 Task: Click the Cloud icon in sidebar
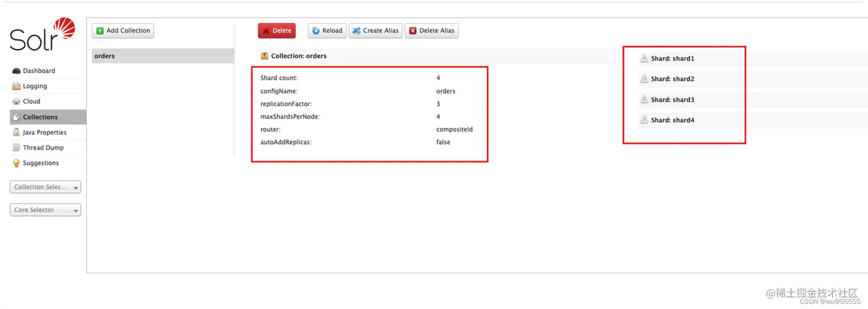(x=16, y=102)
